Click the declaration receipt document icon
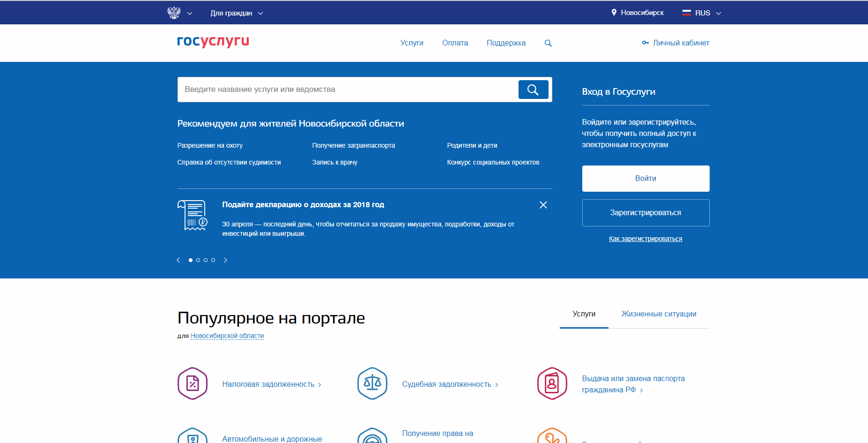This screenshot has height=443, width=868. pyautogui.click(x=192, y=215)
